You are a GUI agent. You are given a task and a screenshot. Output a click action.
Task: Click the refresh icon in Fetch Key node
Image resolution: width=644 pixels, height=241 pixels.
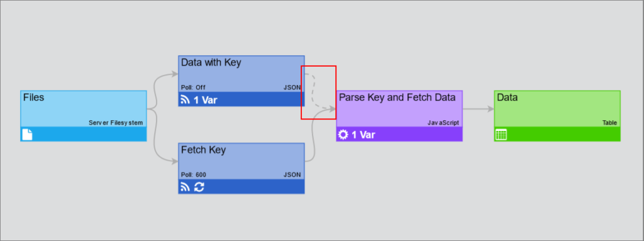(199, 187)
